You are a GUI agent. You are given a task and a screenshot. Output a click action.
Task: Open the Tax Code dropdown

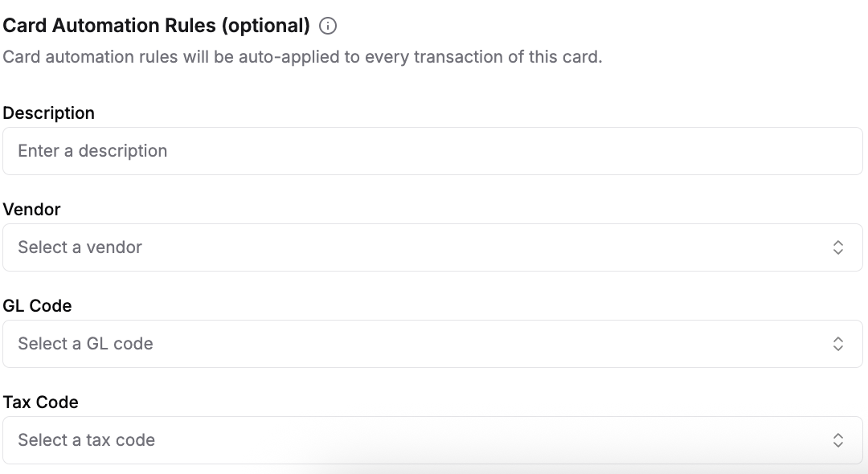click(432, 440)
